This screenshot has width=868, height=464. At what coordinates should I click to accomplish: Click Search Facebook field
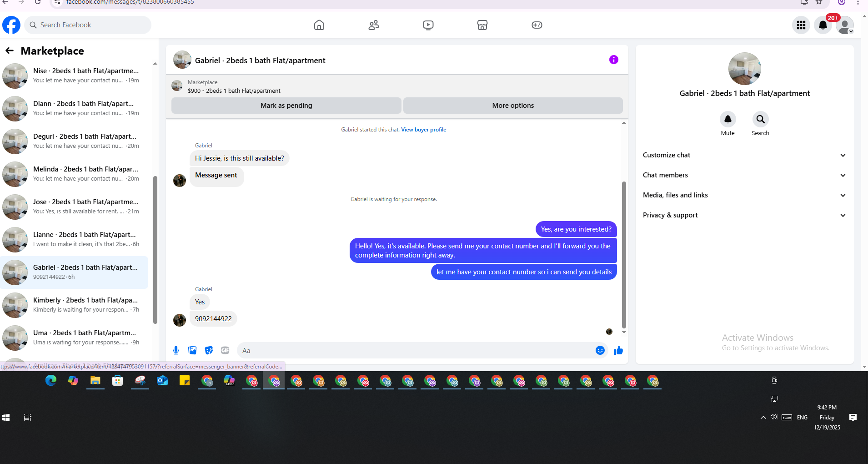88,25
